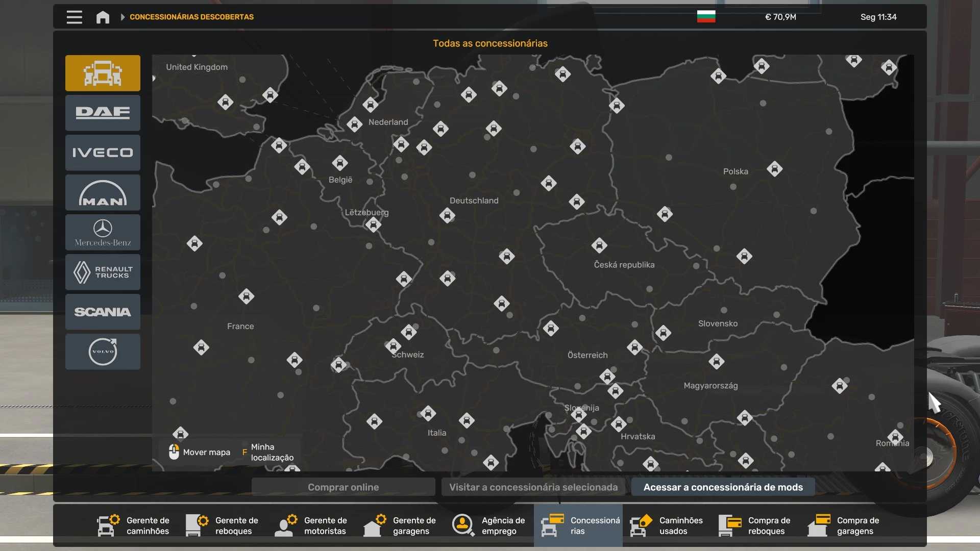Click the Comprar online button
This screenshot has height=551, width=980.
click(343, 487)
